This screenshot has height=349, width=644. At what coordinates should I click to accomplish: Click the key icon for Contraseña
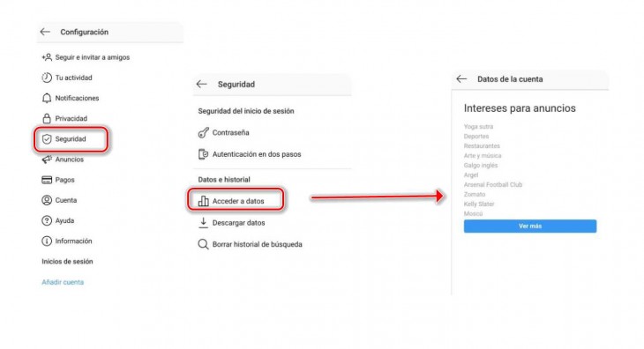click(x=203, y=132)
